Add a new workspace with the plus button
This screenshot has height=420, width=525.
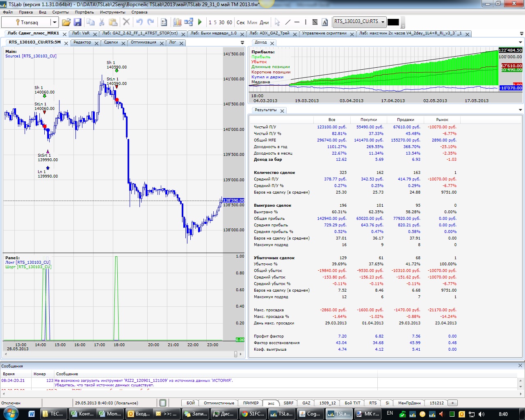pos(453,403)
